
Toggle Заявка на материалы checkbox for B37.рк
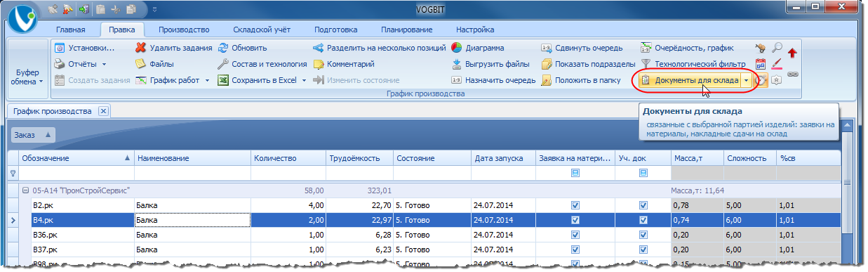click(x=575, y=250)
